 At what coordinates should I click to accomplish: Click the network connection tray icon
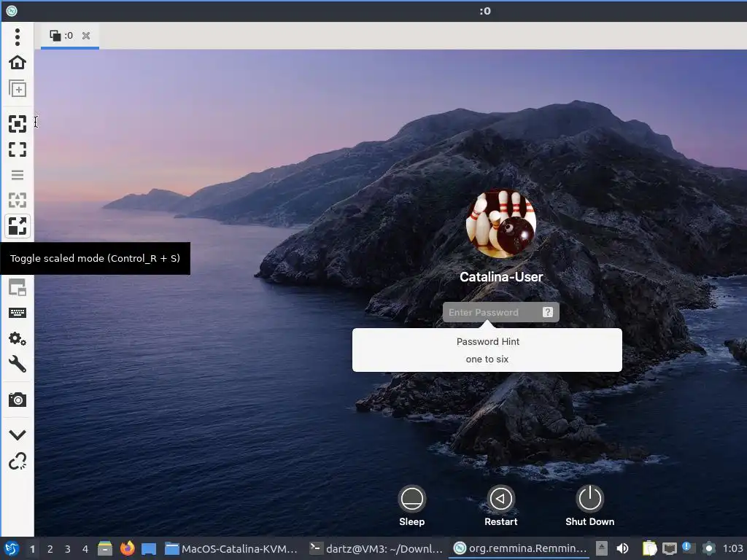point(670,548)
